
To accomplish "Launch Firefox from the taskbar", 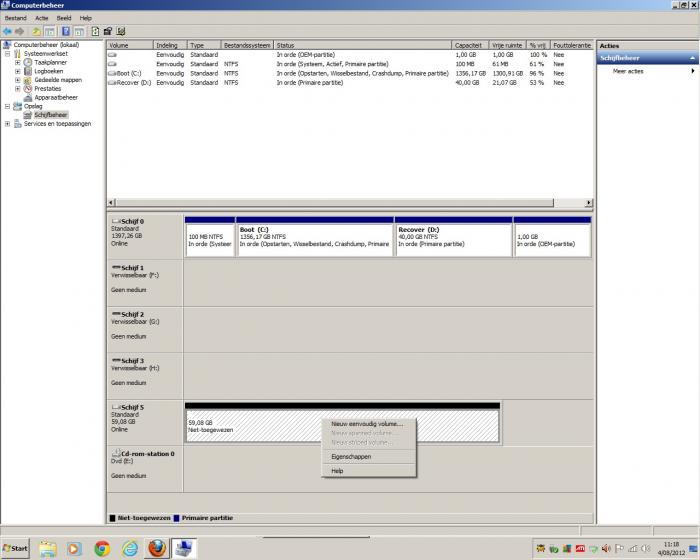I will [x=156, y=548].
